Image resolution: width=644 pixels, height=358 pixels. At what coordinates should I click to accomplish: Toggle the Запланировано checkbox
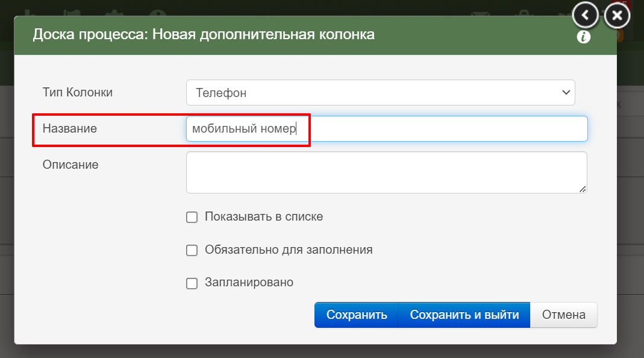pos(192,283)
